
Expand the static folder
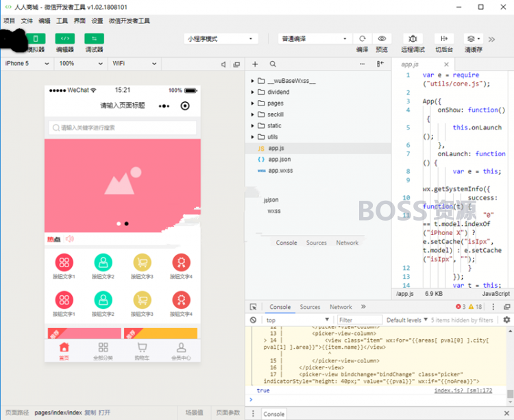pos(252,125)
